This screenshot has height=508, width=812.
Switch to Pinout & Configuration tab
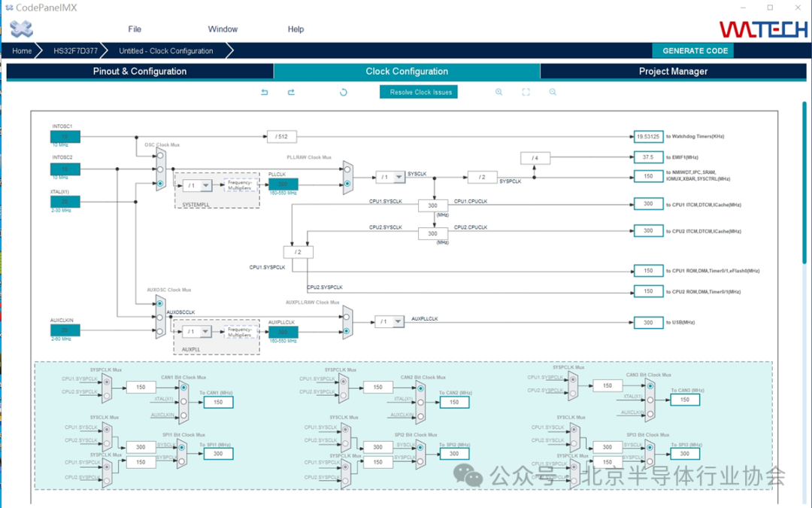140,71
